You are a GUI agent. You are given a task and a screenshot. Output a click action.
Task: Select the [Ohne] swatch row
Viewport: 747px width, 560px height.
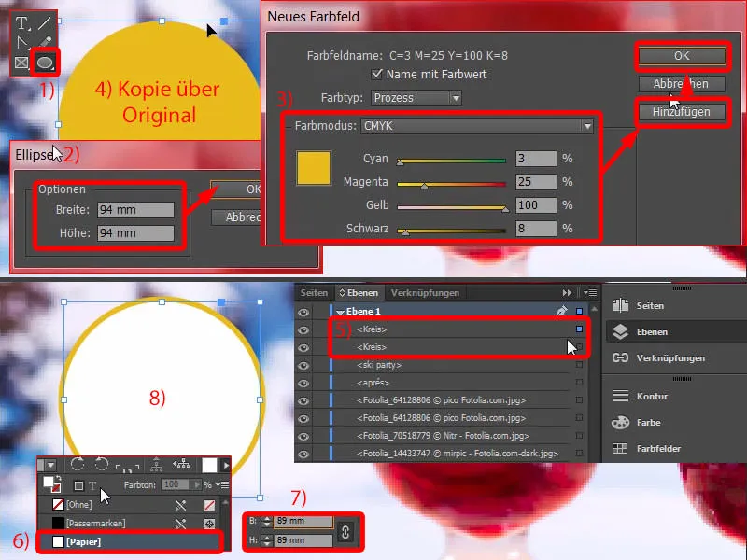tap(130, 505)
